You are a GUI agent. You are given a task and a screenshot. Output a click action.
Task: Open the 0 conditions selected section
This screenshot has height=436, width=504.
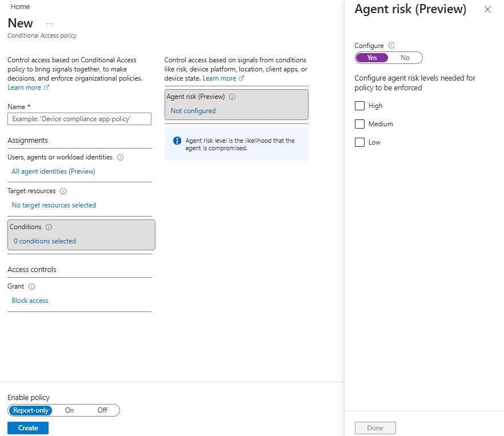pyautogui.click(x=45, y=241)
